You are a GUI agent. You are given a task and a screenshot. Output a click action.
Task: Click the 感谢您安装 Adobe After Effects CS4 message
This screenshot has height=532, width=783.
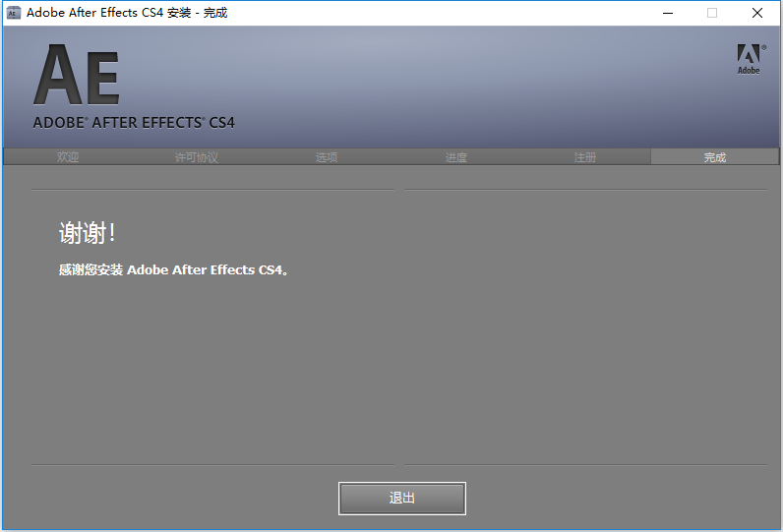[x=173, y=270]
